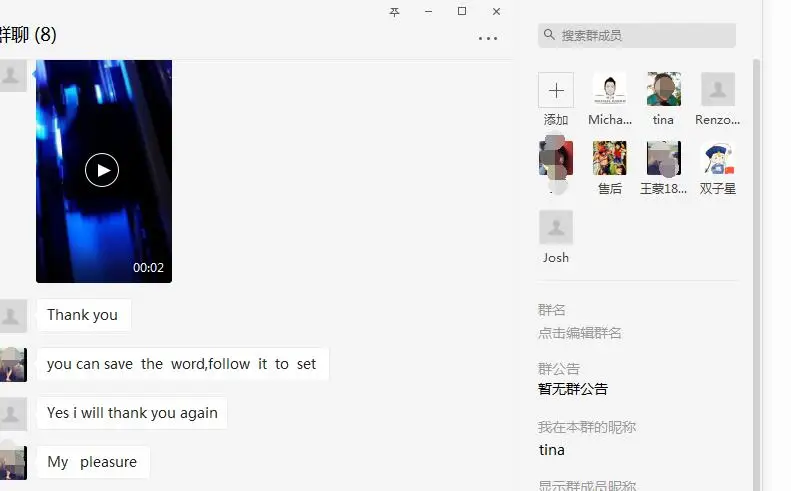Open the blurred avatar left of 售后
The height and width of the screenshot is (491, 791).
tap(556, 158)
